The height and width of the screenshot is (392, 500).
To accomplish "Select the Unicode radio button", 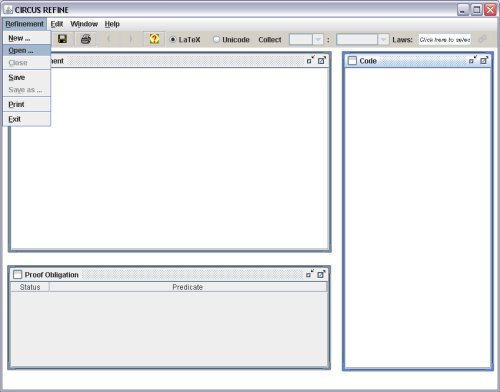I will point(216,40).
